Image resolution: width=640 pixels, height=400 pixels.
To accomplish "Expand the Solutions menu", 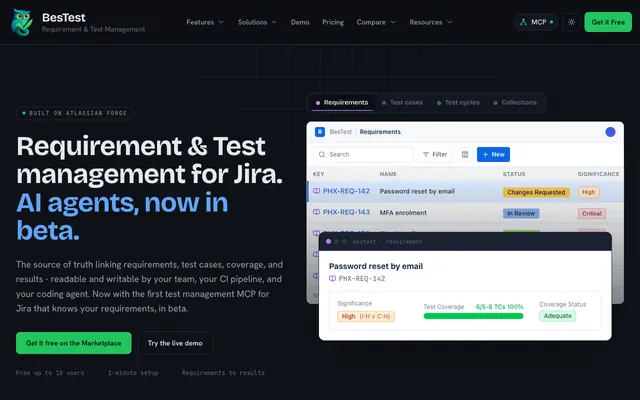I will [x=257, y=22].
